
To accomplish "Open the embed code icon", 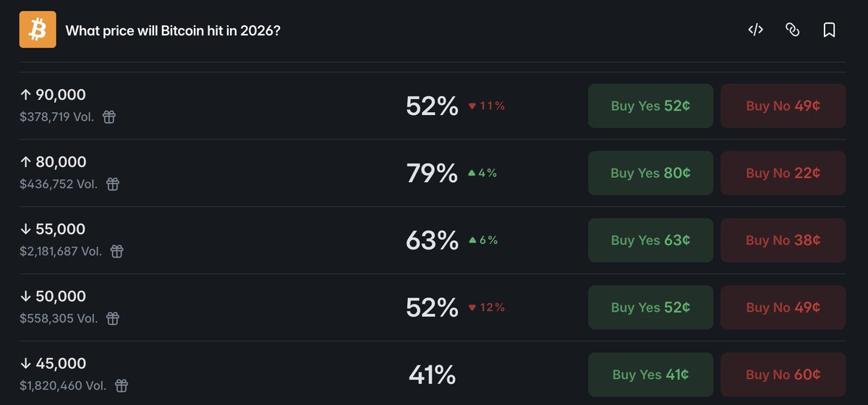I will 755,30.
